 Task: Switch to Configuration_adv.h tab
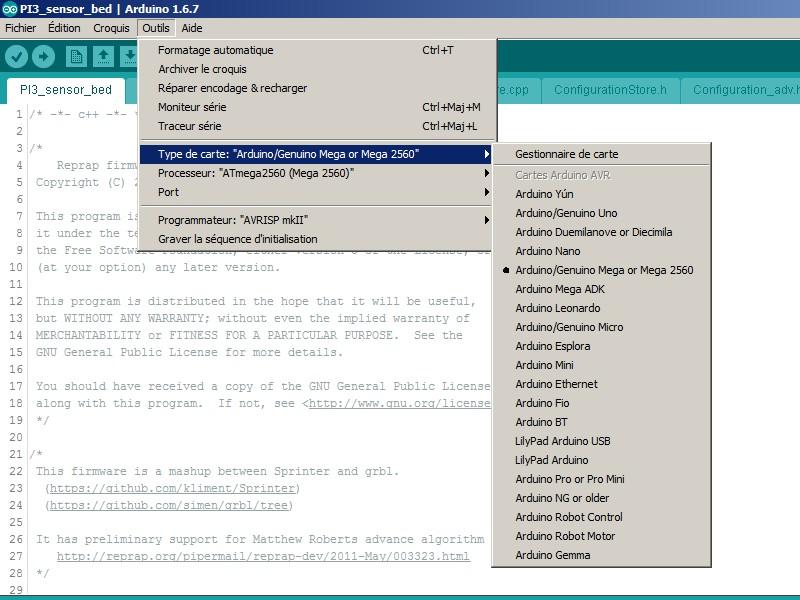pyautogui.click(x=741, y=90)
